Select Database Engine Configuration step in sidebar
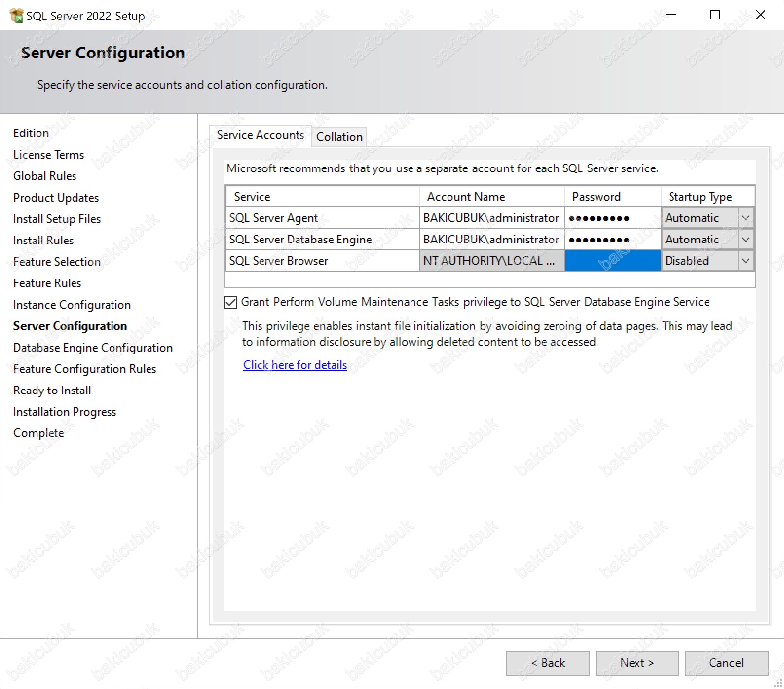The height and width of the screenshot is (689, 784). (93, 348)
